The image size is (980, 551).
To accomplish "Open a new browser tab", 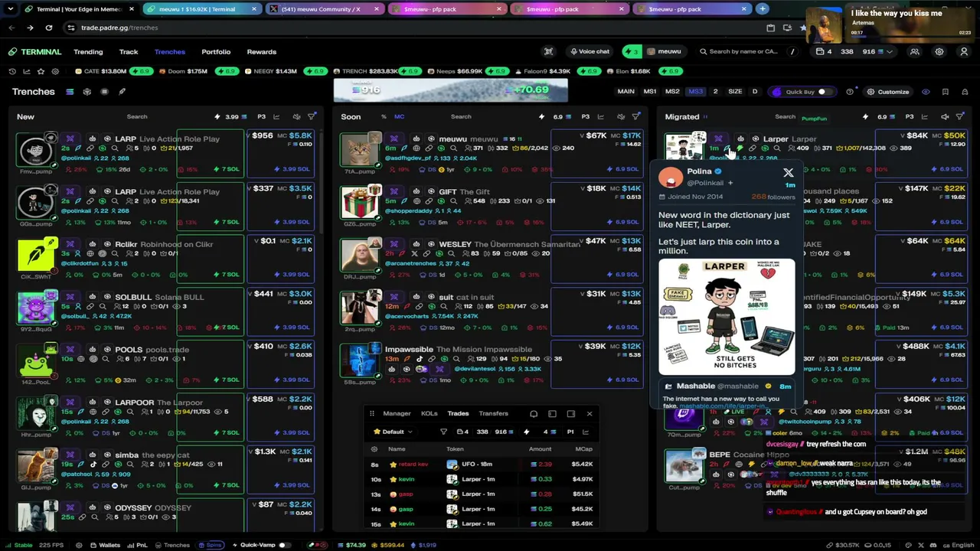I will point(762,9).
